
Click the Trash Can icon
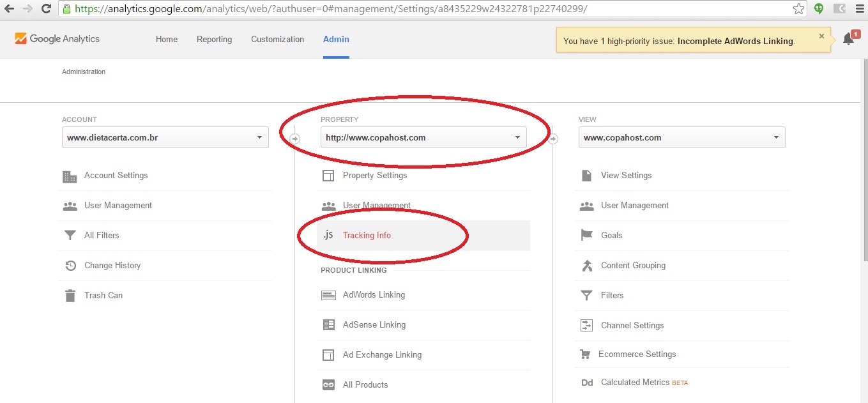pos(70,296)
